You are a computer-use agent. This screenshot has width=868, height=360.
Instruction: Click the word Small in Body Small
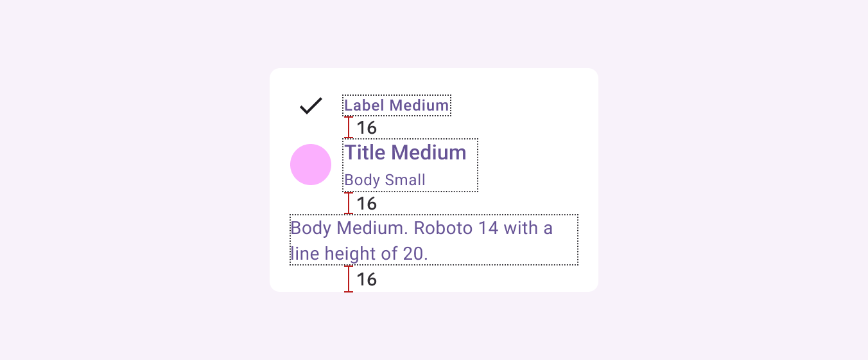404,180
